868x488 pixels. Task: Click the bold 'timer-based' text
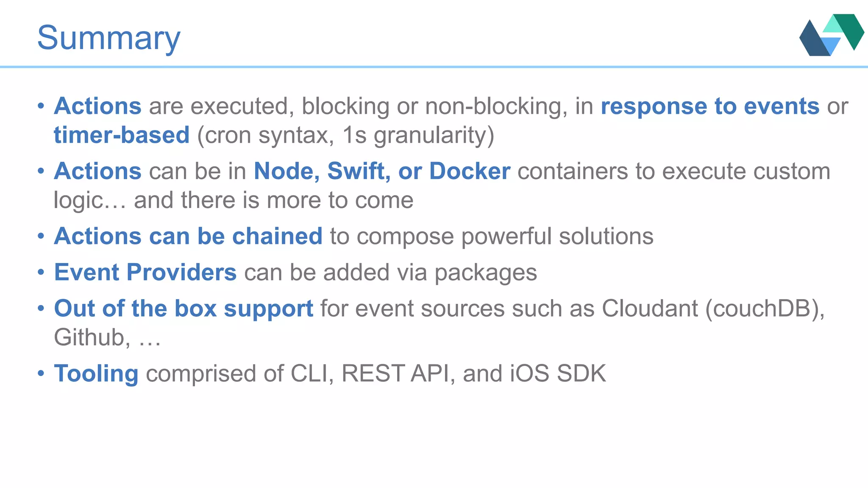[122, 135]
